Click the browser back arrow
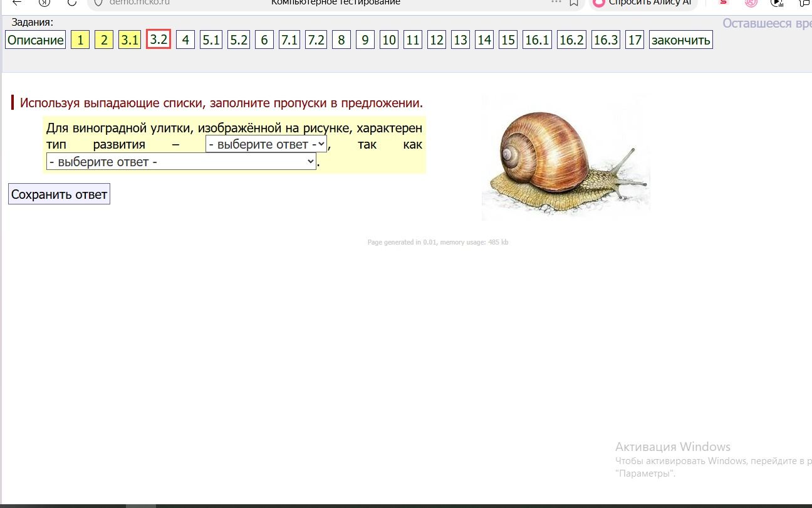 pyautogui.click(x=17, y=3)
